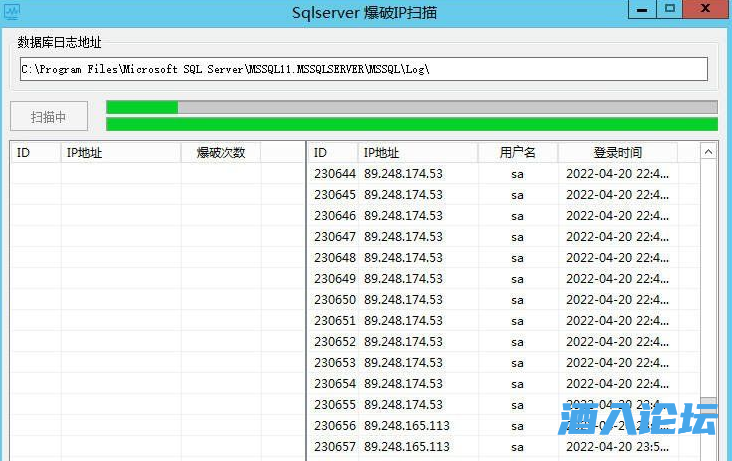Click the scroll-up arrow of the login list
Screen dimensions: 732x461
coord(708,152)
